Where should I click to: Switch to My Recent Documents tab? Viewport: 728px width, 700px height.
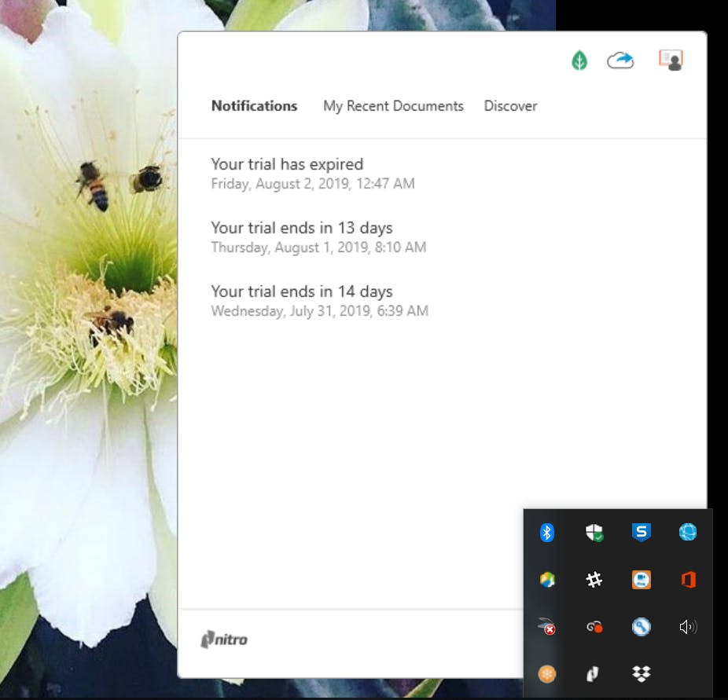393,106
